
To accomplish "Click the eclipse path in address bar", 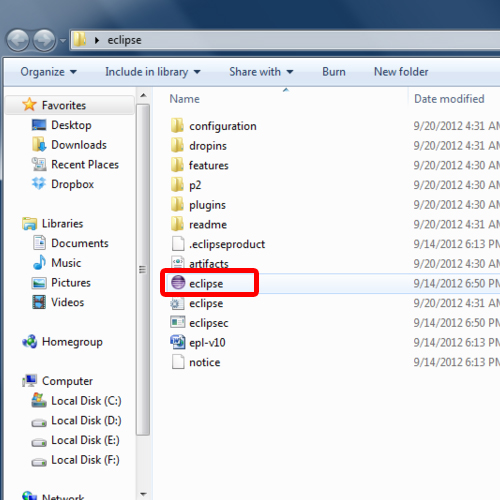I will coord(124,40).
